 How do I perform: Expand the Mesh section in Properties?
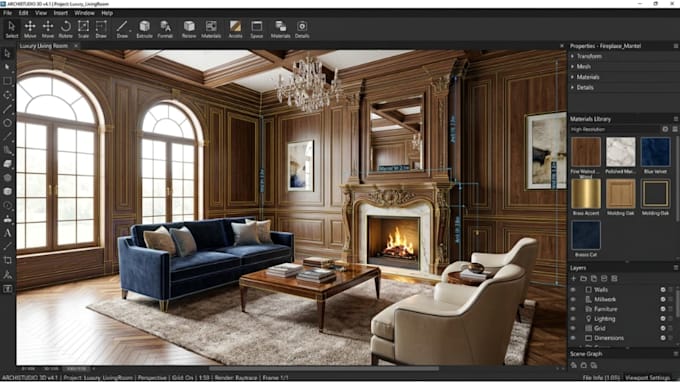pos(573,66)
